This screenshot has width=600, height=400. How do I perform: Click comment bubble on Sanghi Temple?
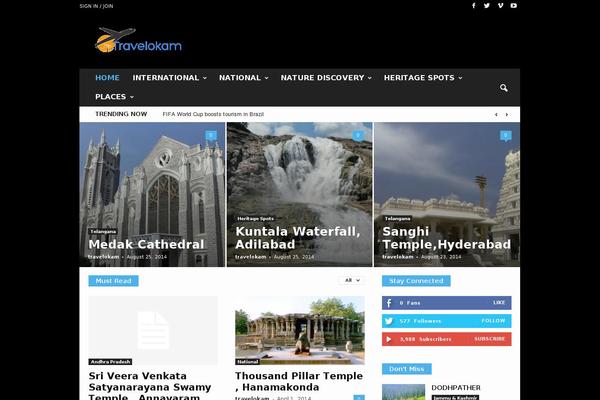click(505, 136)
